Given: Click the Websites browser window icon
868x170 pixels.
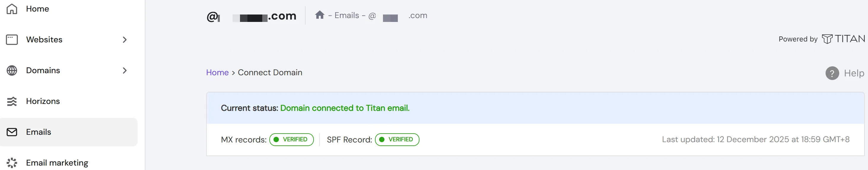Looking at the screenshot, I should click(x=12, y=40).
